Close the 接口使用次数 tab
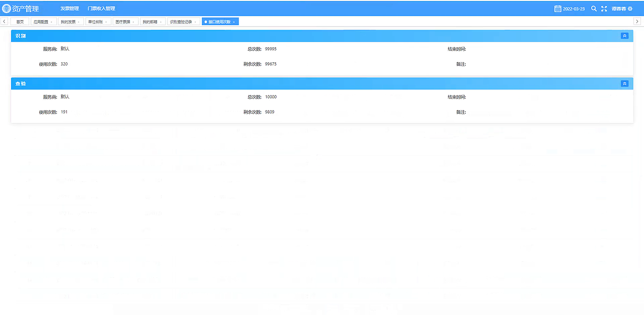Viewport: 644px width, 315px height. click(234, 22)
